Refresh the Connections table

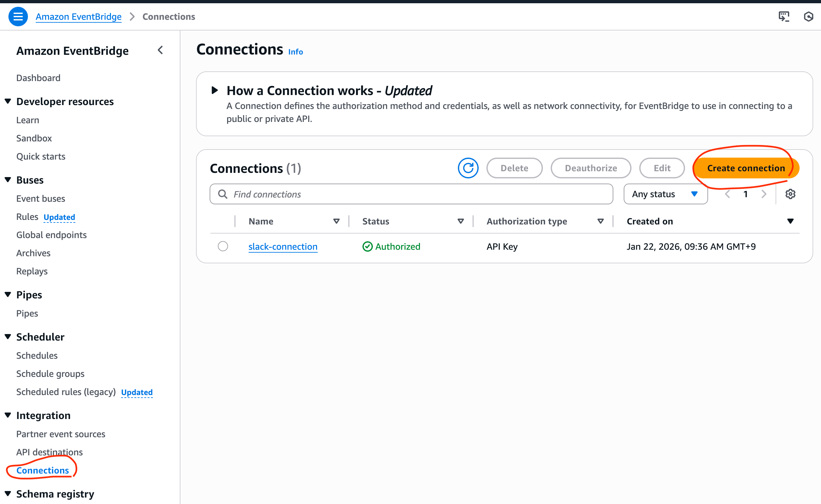coord(468,168)
